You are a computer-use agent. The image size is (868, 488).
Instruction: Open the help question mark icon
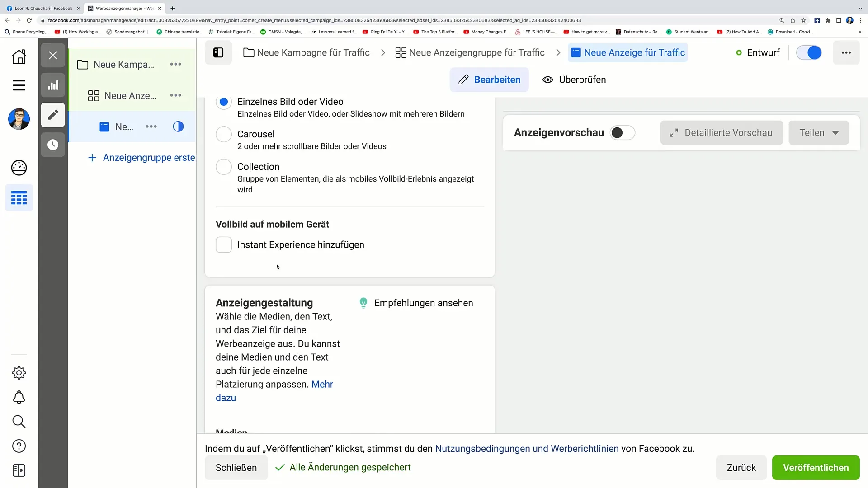click(x=19, y=446)
